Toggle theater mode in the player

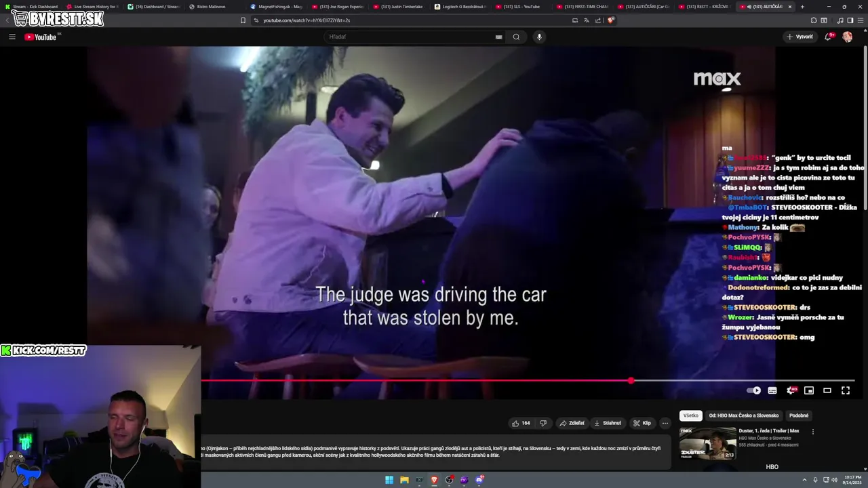(827, 390)
